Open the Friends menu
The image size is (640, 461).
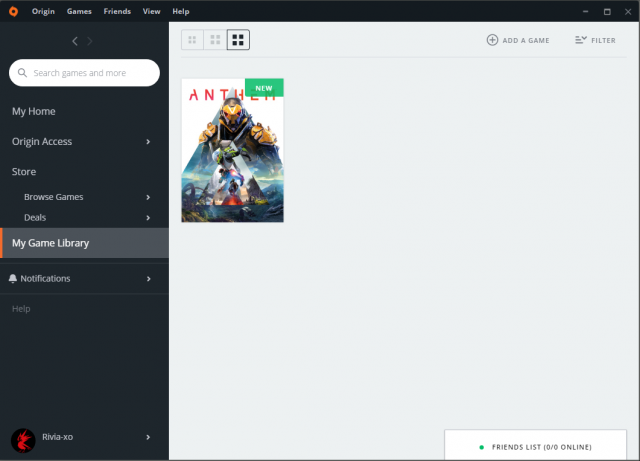tap(117, 11)
